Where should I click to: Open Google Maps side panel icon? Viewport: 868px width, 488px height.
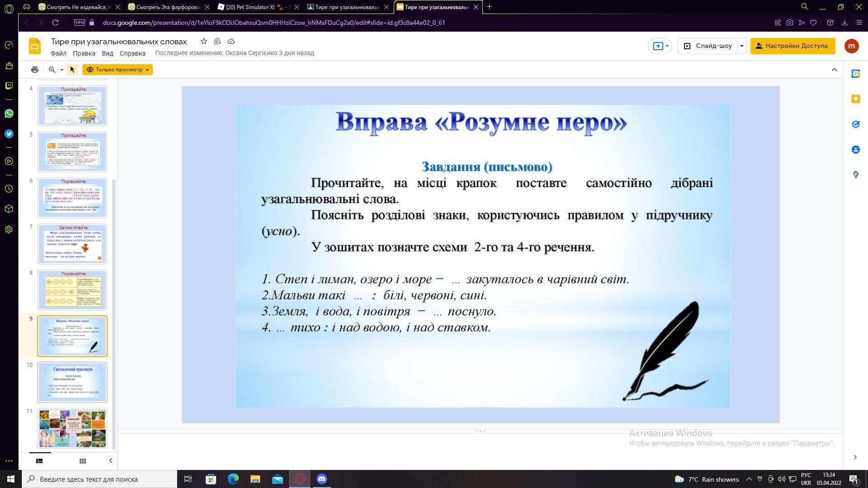[855, 175]
